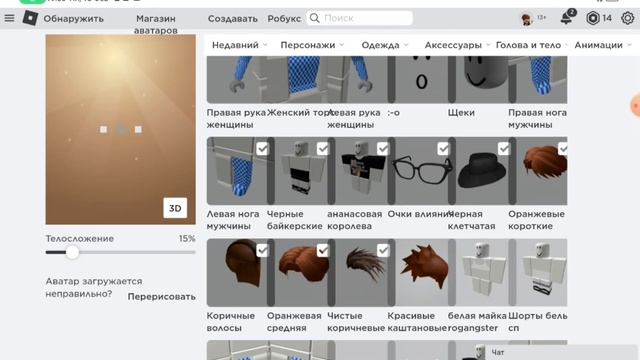Image resolution: width=640 pixels, height=360 pixels.
Task: Adjust the Телосложение slider handle
Action: (72, 252)
